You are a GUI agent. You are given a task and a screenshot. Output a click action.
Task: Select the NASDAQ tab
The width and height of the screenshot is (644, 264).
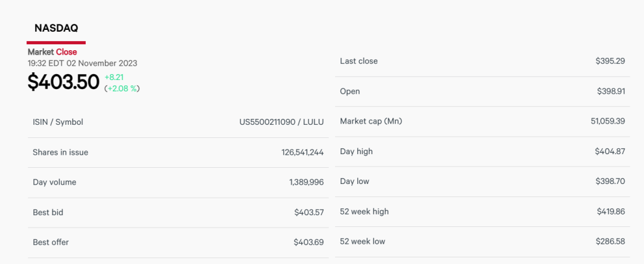pos(56,29)
